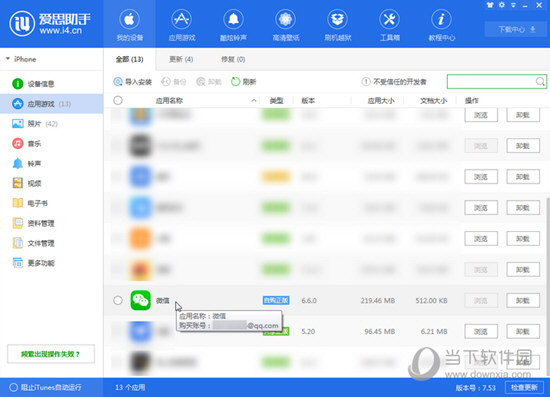Viewport: 550px width, 397px height.
Task: Click 不受信任的开发者 help link
Action: tap(394, 82)
